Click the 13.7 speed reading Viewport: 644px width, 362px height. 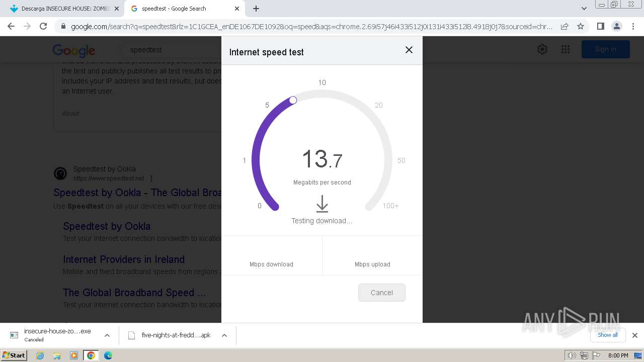point(322,159)
